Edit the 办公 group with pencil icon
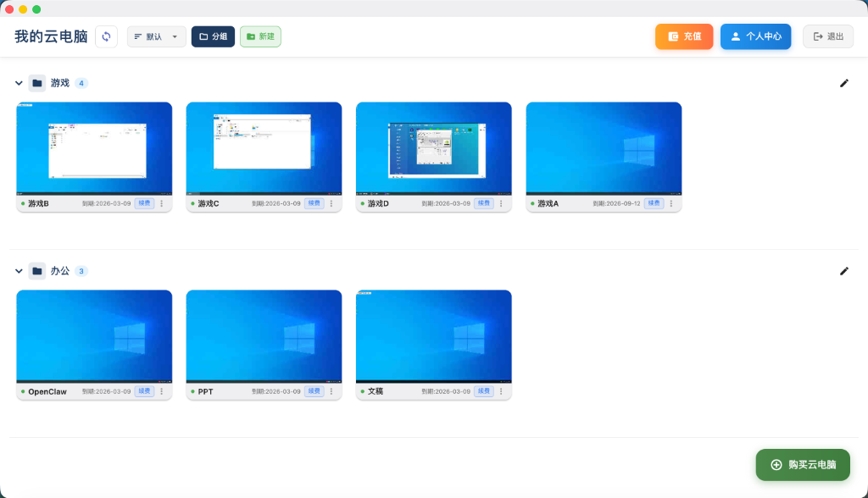The width and height of the screenshot is (868, 498). click(x=843, y=271)
